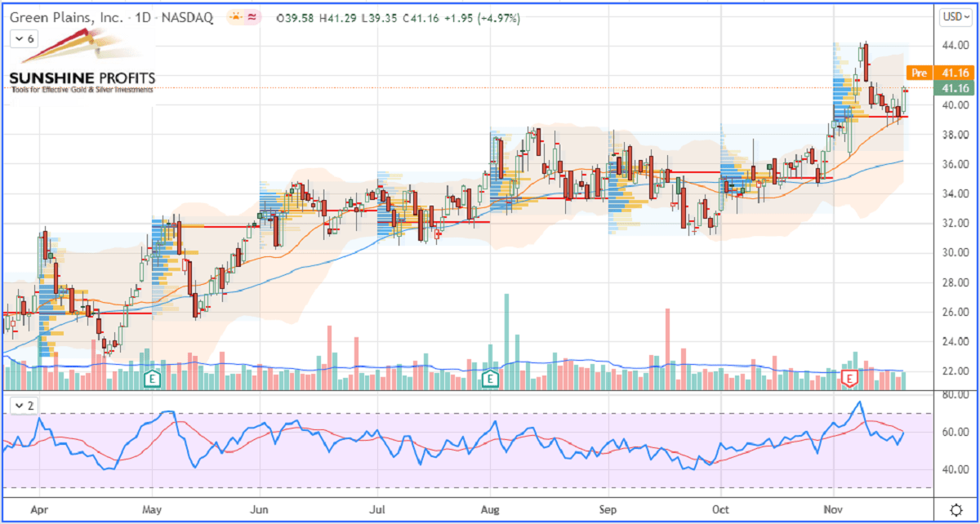Click the green earnings marker in August
Viewport: 980px width, 524px height.
point(491,378)
